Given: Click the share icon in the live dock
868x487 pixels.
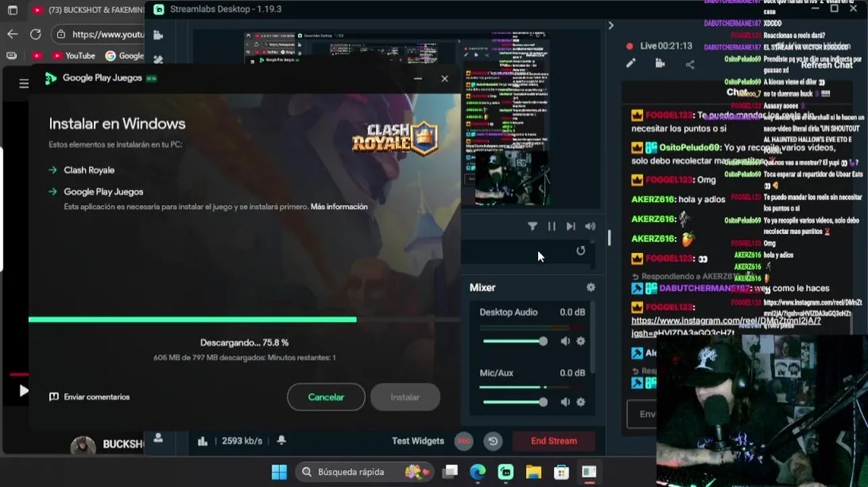Looking at the screenshot, I should pos(690,64).
